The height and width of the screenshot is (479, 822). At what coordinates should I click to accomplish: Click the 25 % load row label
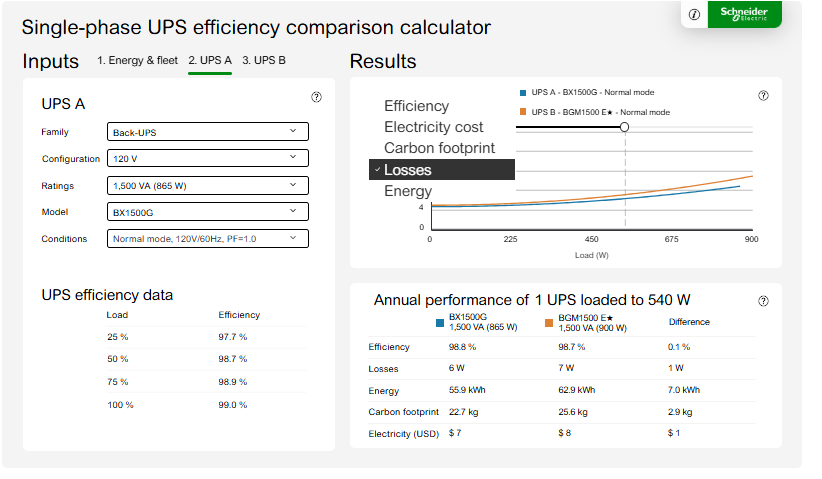[x=118, y=337]
